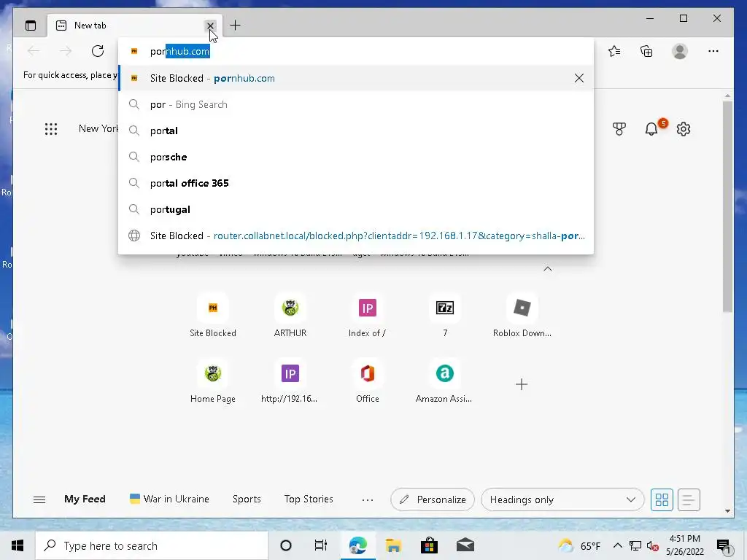
Task: Open the ARTHUR quick link tile
Action: pyautogui.click(x=290, y=315)
